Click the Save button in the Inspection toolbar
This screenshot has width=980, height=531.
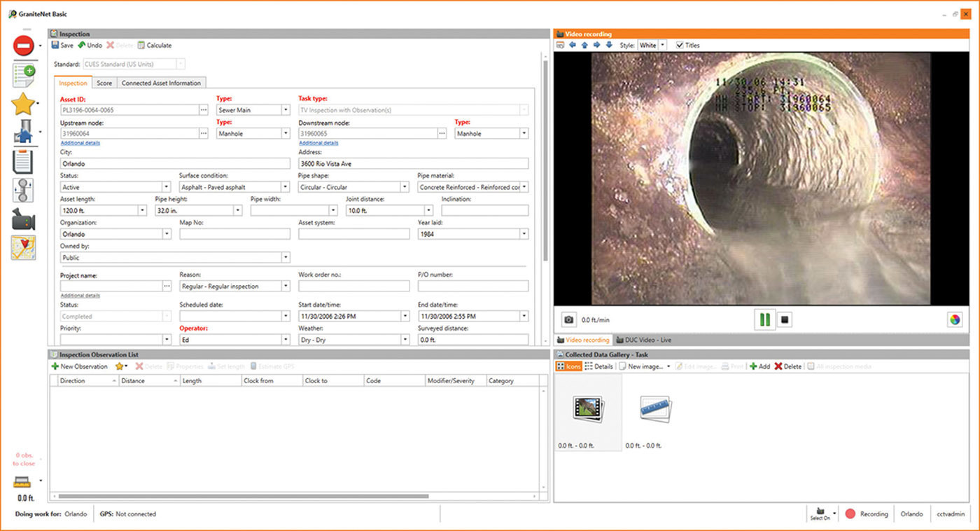(x=64, y=45)
